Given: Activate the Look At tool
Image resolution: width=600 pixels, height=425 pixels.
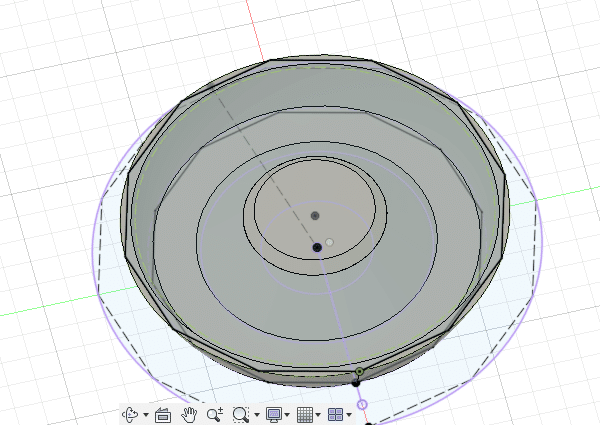Looking at the screenshot, I should (x=163, y=415).
